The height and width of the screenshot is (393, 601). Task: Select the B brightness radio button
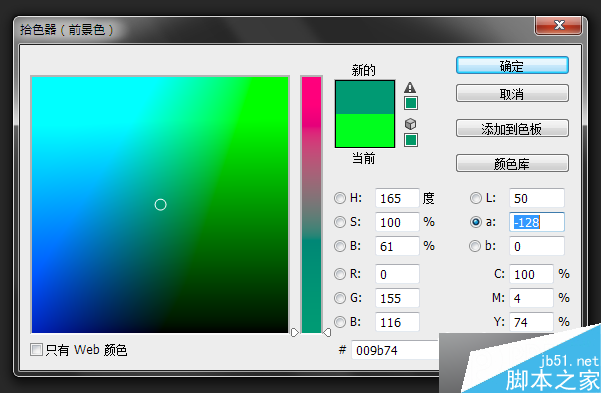point(340,246)
